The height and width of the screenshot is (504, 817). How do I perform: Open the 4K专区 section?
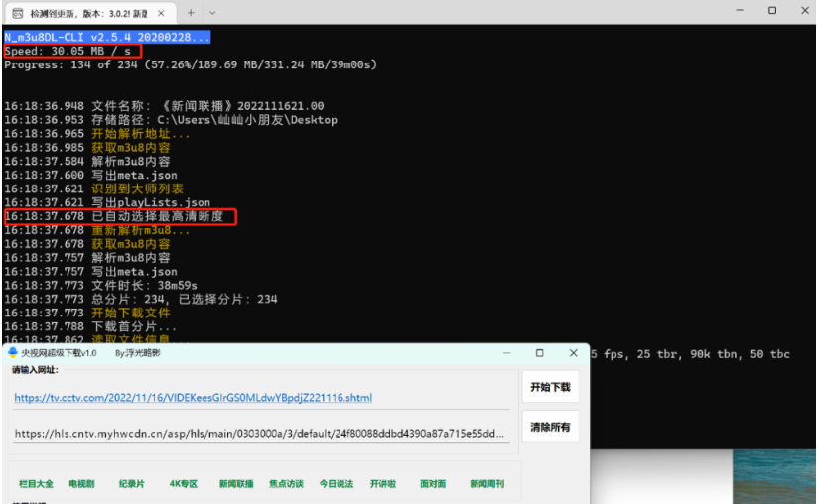point(184,484)
